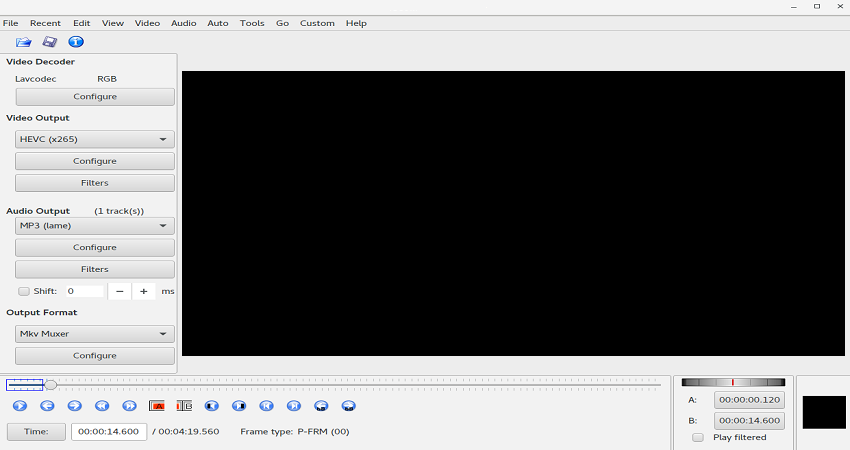Click the RGB colorspace label
The height and width of the screenshot is (450, 850).
(x=107, y=79)
